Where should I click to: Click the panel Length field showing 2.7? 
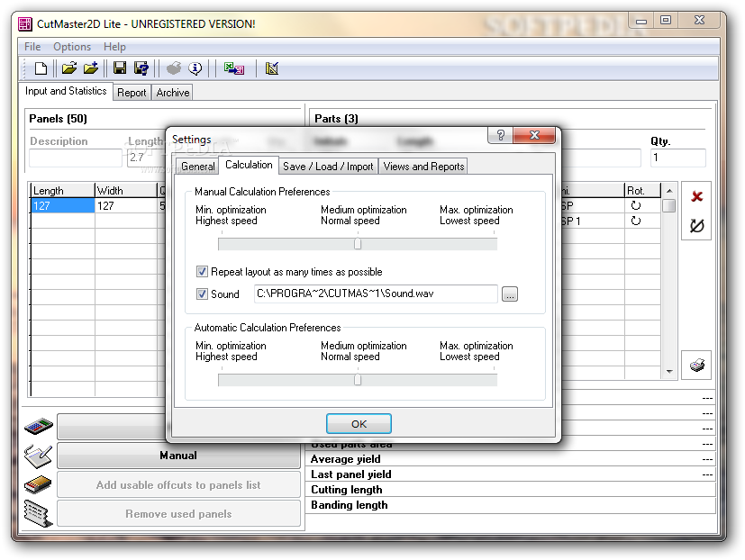pos(146,158)
